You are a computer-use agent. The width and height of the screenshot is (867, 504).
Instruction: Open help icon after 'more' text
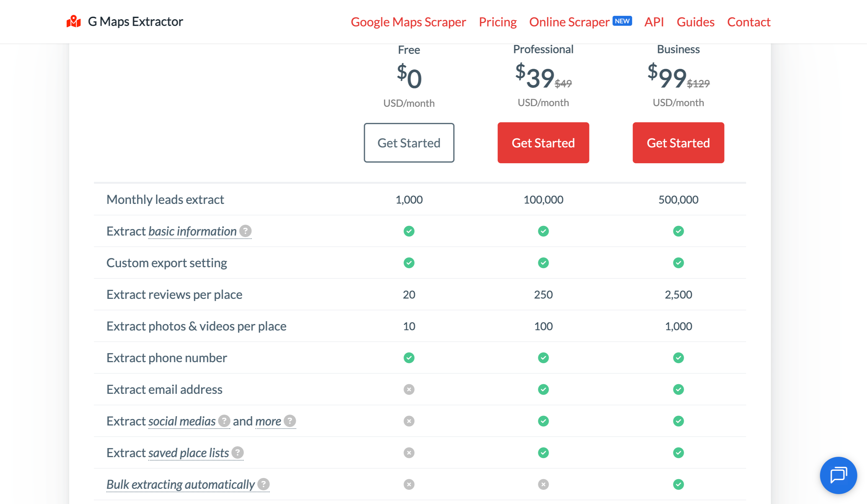(x=290, y=421)
